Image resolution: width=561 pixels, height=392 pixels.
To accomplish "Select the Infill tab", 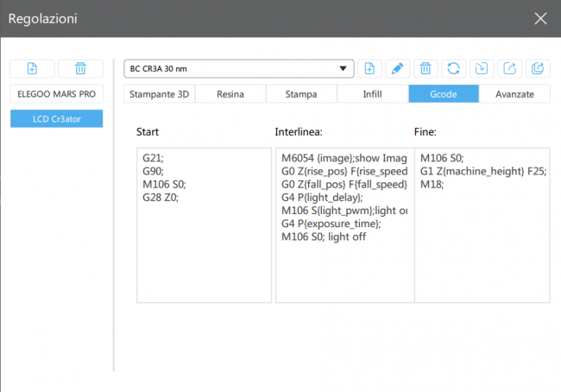I will [x=372, y=94].
